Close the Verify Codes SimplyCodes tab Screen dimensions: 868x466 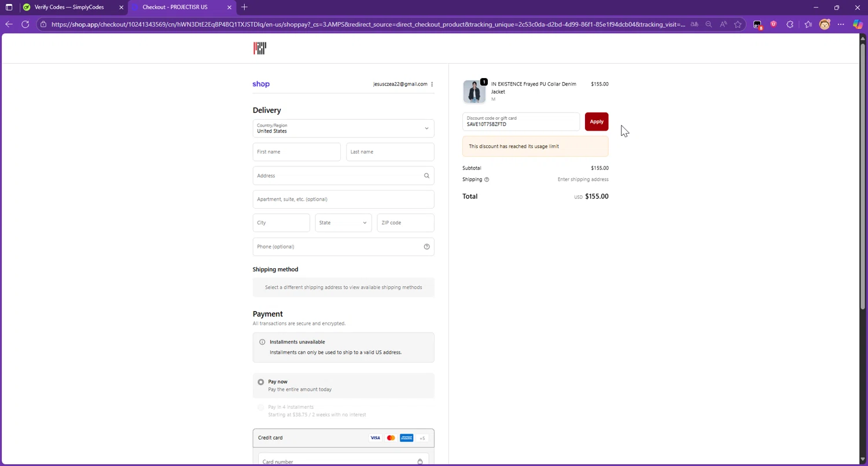pyautogui.click(x=121, y=8)
